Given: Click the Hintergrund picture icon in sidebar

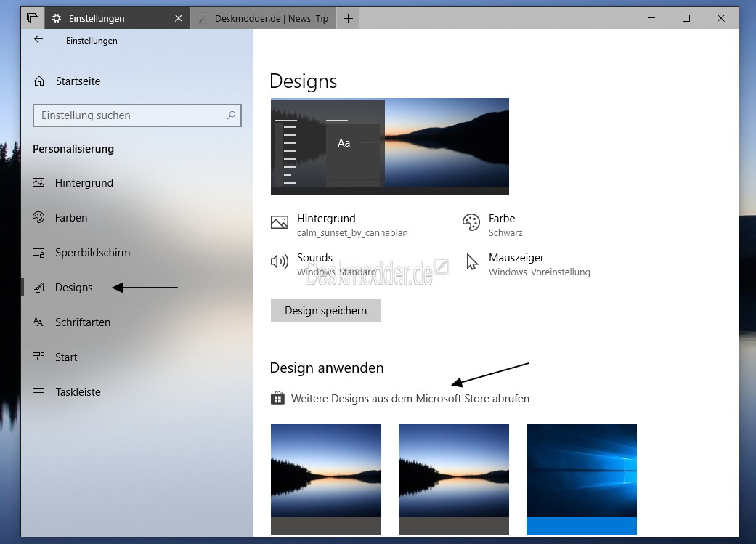Looking at the screenshot, I should tap(38, 183).
